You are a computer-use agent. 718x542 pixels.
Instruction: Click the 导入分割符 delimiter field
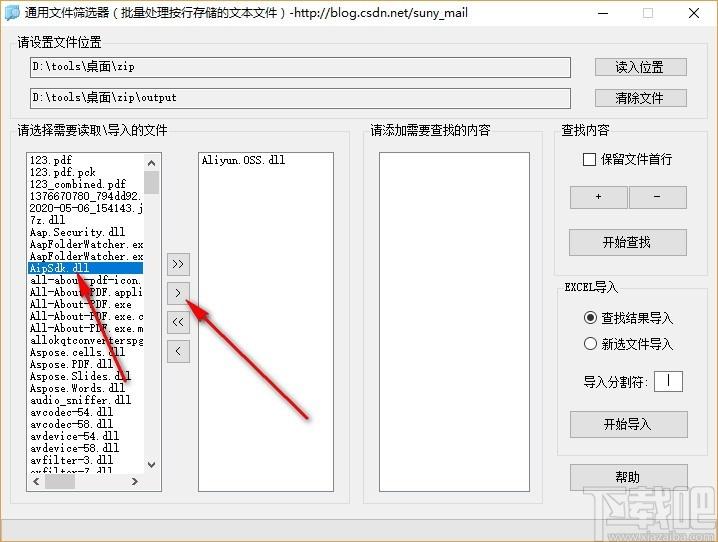[x=668, y=381]
